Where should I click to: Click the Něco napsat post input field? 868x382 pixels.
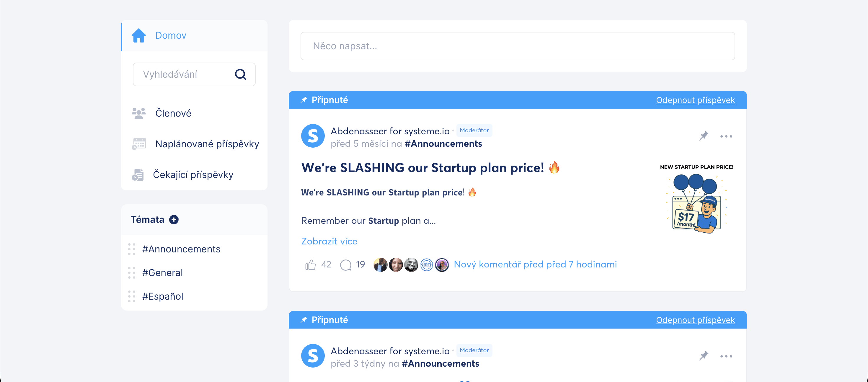pos(518,46)
